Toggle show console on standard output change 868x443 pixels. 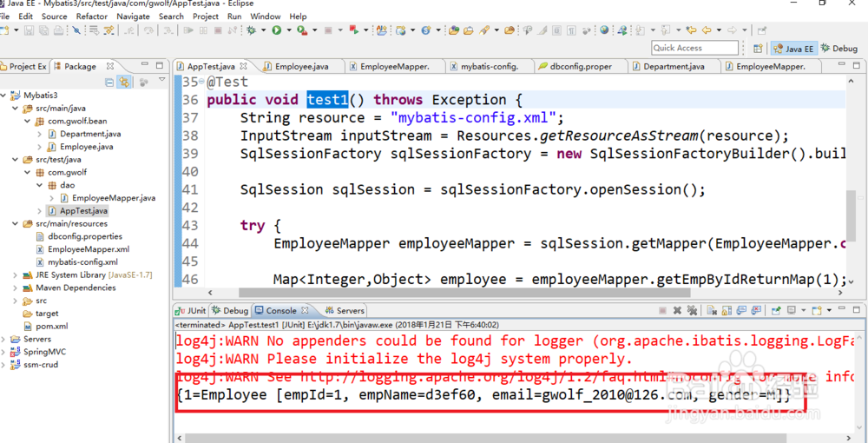pos(741,311)
